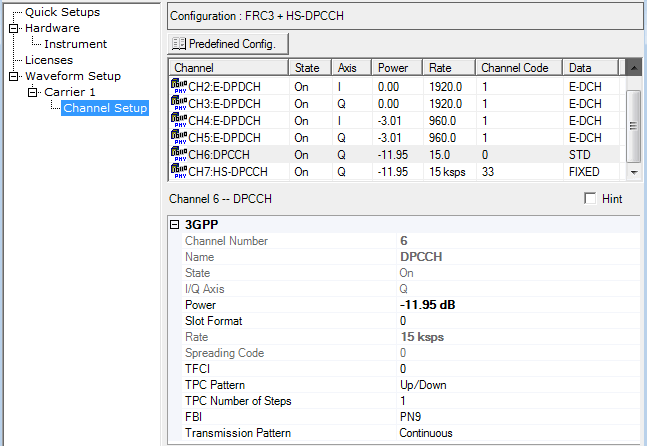Click the Channel Number property row
The width and height of the screenshot is (647, 446).
(x=411, y=241)
